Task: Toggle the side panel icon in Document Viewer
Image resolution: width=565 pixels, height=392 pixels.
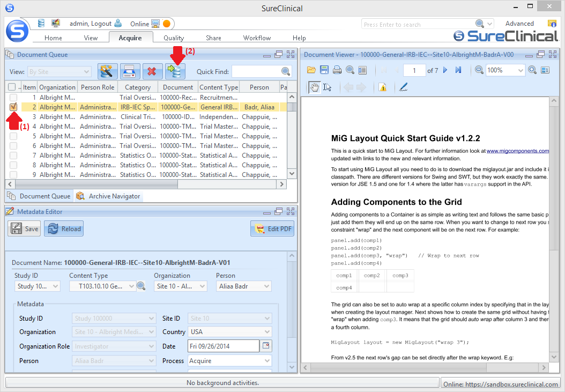Action: (362, 70)
